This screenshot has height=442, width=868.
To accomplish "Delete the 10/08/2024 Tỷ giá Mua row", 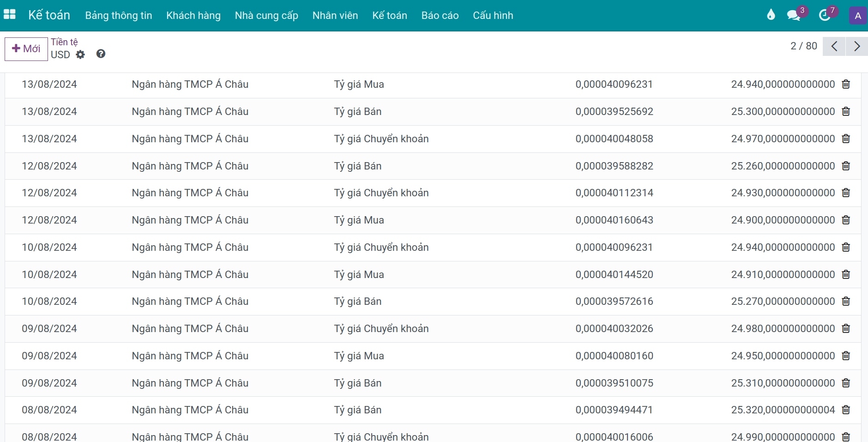I will click(x=846, y=274).
